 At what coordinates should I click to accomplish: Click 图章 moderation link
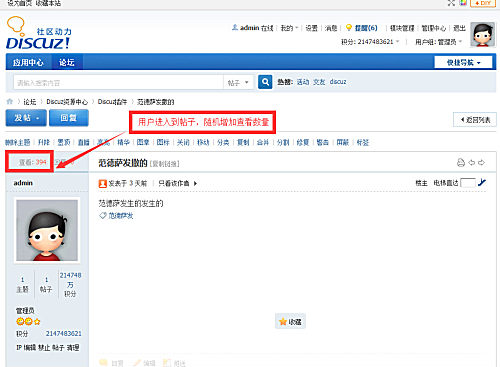[x=143, y=142]
